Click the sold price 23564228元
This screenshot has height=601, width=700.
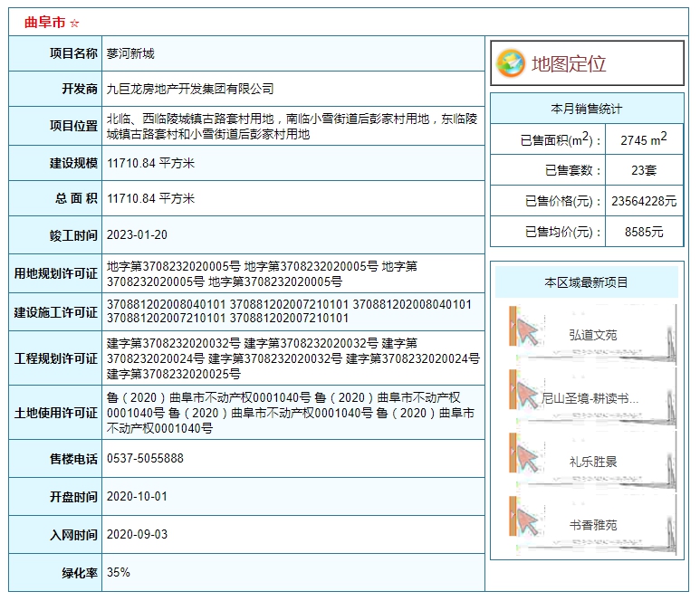tap(644, 201)
